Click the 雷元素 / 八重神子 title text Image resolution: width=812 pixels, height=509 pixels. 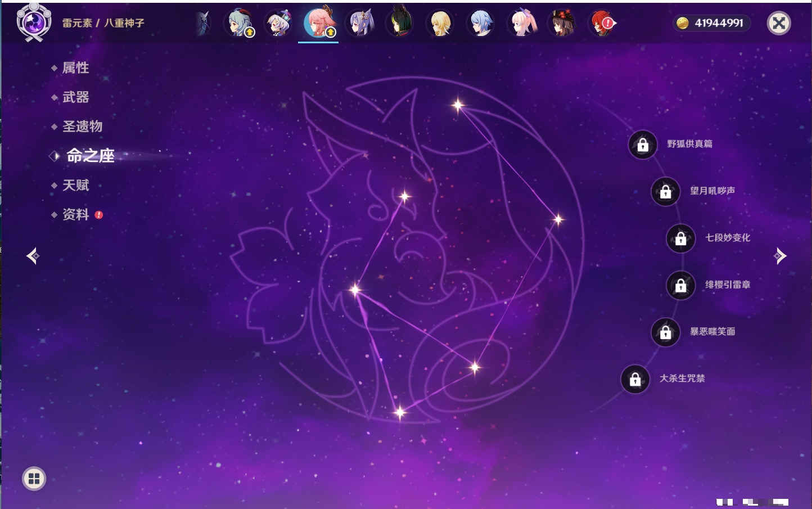(103, 23)
